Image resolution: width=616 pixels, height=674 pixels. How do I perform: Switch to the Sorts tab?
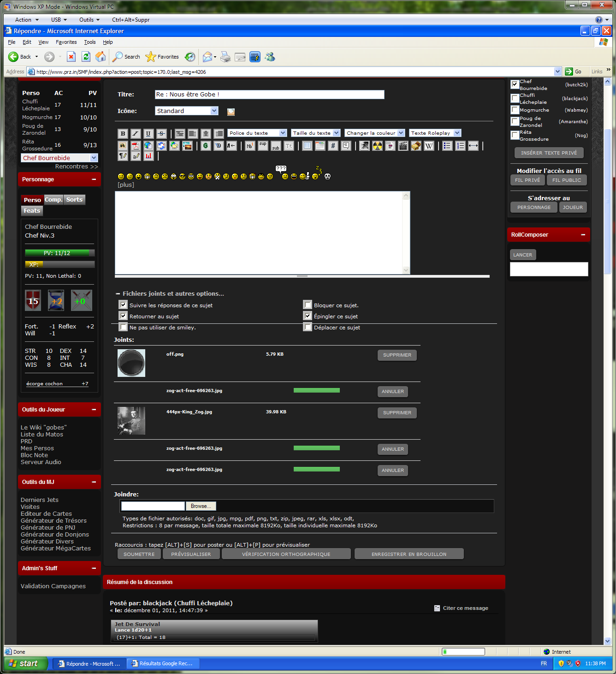click(x=74, y=200)
